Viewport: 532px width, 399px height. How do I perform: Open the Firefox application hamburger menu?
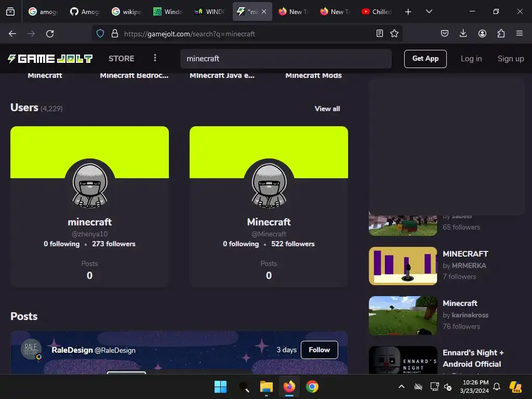click(x=520, y=33)
